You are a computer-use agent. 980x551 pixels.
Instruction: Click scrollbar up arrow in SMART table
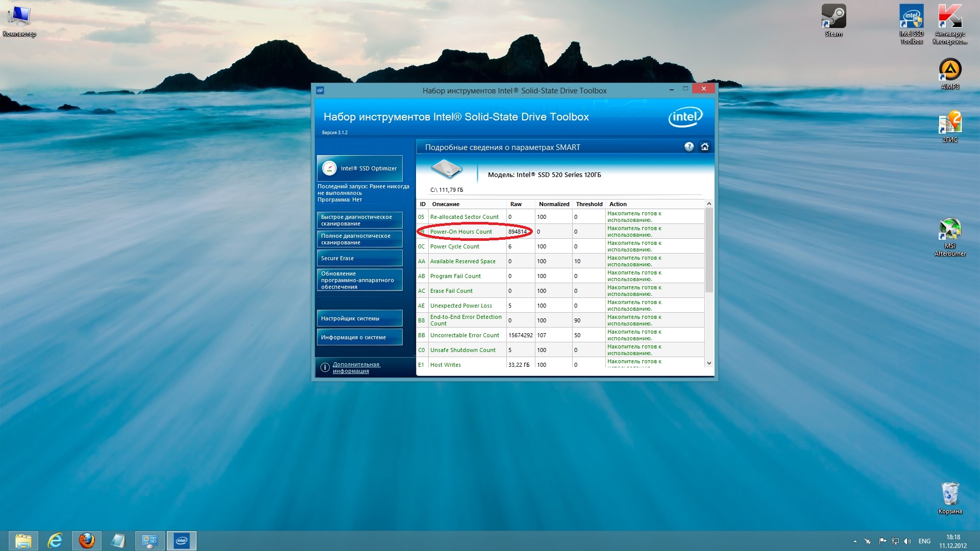(709, 204)
